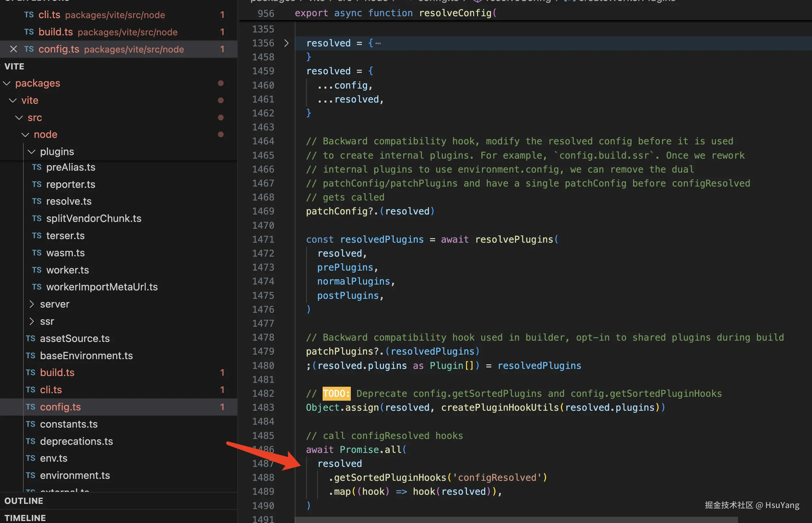Click the TS icon beside env.ts
The image size is (812, 523).
coord(31,458)
